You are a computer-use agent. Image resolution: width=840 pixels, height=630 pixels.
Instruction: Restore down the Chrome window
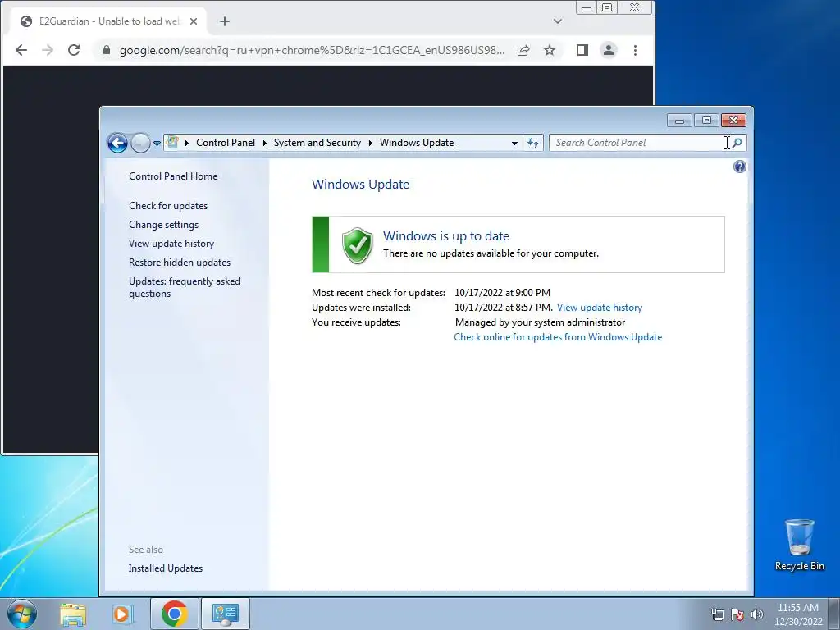[x=607, y=7]
